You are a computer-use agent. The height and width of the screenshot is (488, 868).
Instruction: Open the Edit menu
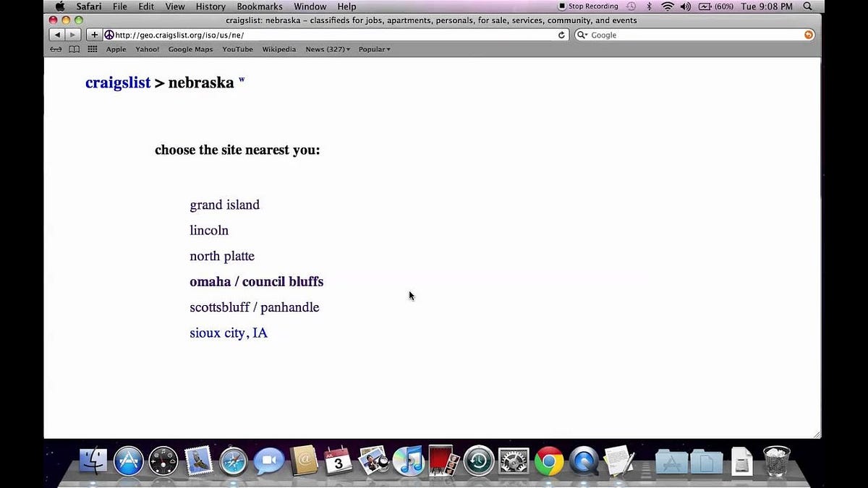pos(146,7)
